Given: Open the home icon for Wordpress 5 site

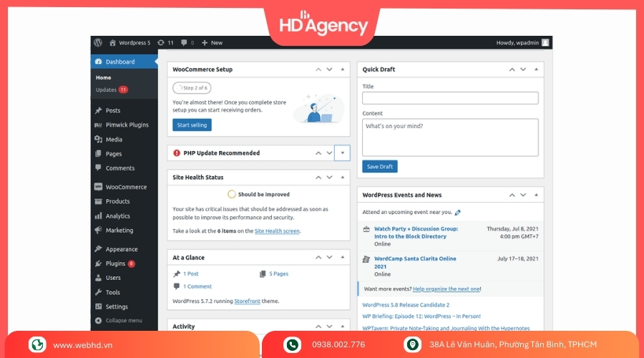Looking at the screenshot, I should pyautogui.click(x=113, y=43).
